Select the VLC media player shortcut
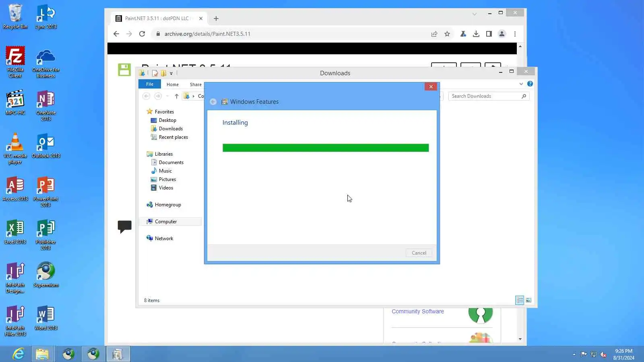Image resolution: width=644 pixels, height=362 pixels. pyautogui.click(x=15, y=148)
